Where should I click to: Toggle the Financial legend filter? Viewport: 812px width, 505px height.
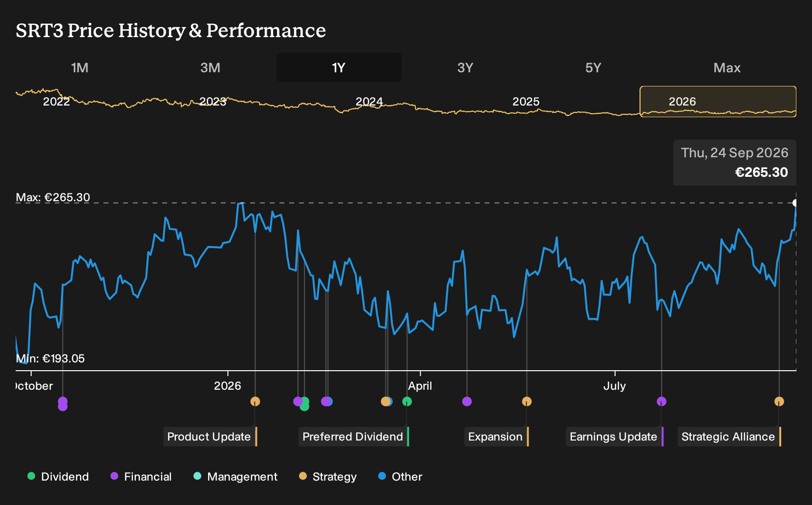point(141,477)
